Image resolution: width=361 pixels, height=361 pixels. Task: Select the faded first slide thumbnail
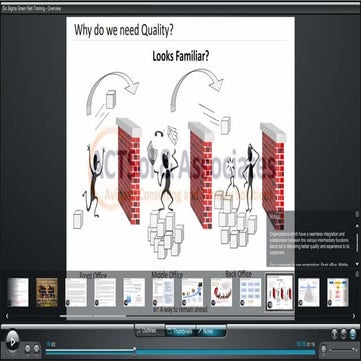point(18,292)
